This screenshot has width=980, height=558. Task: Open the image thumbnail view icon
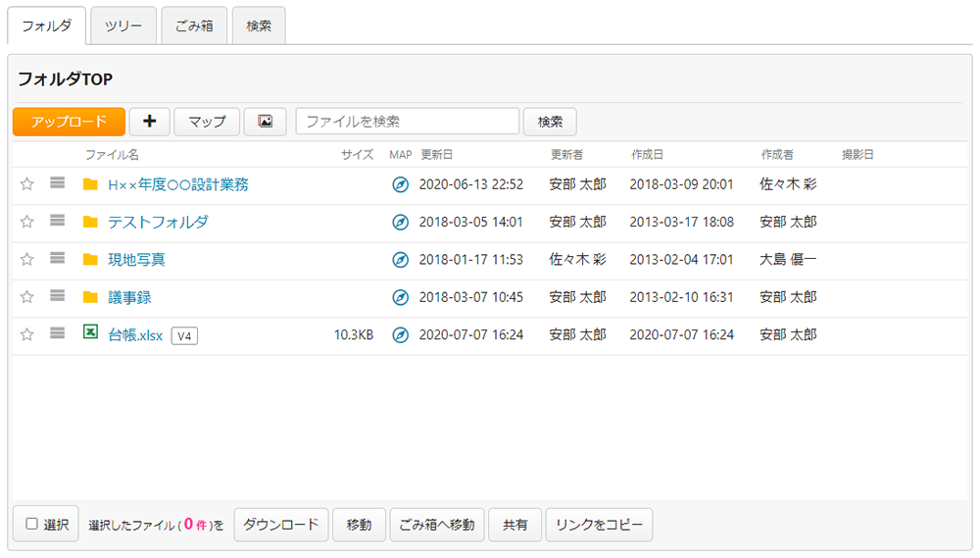click(x=265, y=122)
